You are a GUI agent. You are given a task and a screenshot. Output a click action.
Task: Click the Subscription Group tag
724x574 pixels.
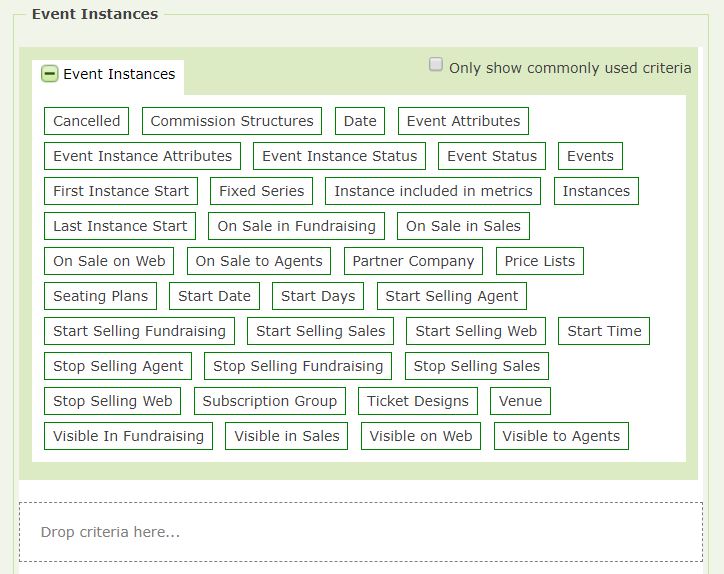[x=270, y=401]
